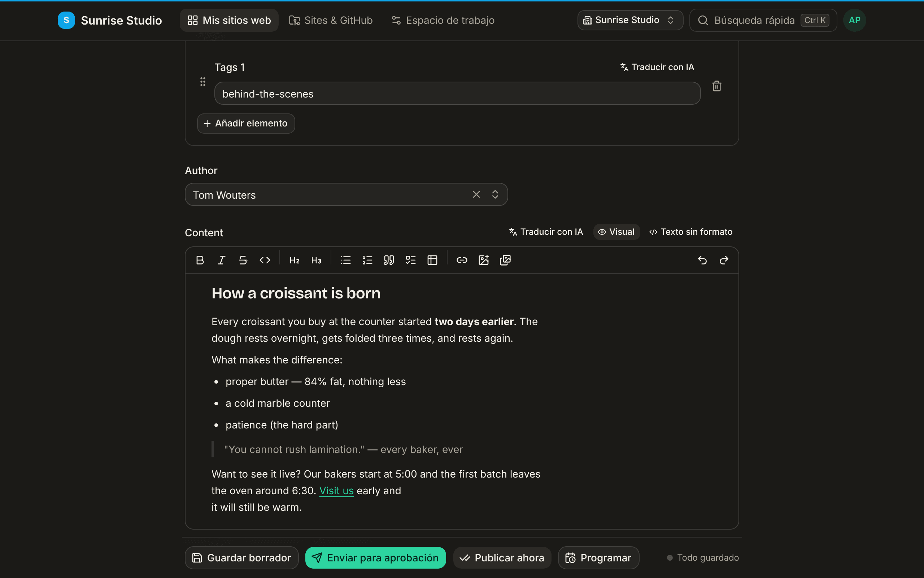Click Enviar para aprobación

(375, 558)
